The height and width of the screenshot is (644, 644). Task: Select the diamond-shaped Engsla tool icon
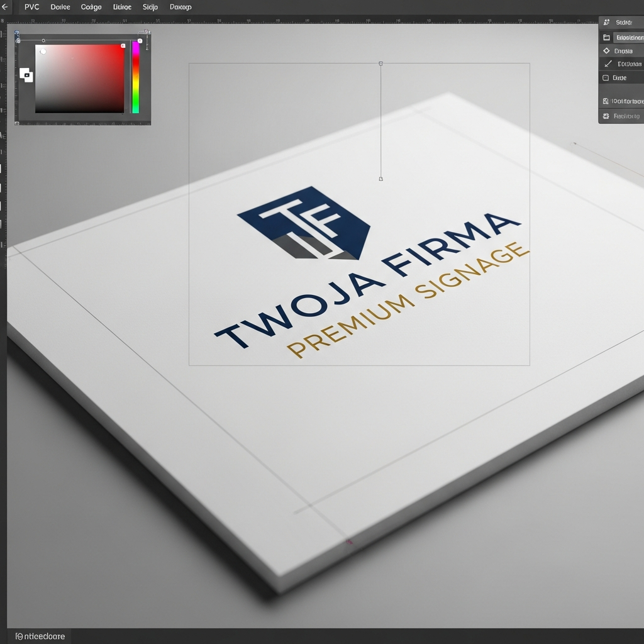pos(606,51)
